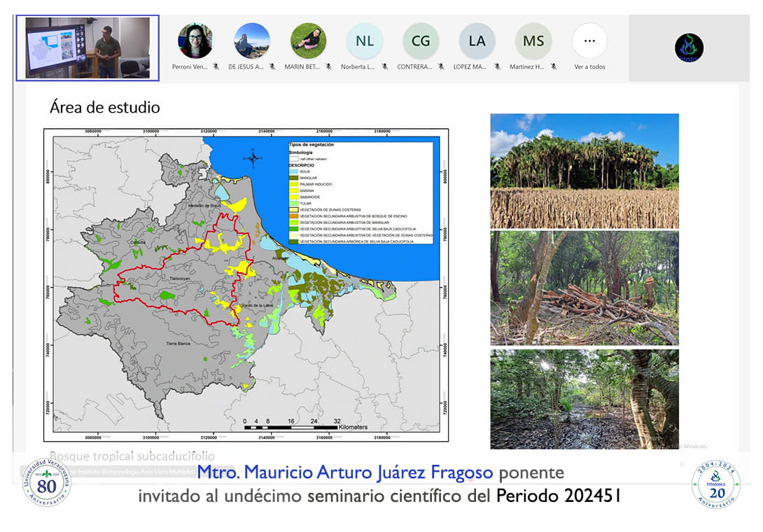Click the Universidad Veracruzana 80 Aniversario logo
763x532 pixels.
[x=46, y=483]
